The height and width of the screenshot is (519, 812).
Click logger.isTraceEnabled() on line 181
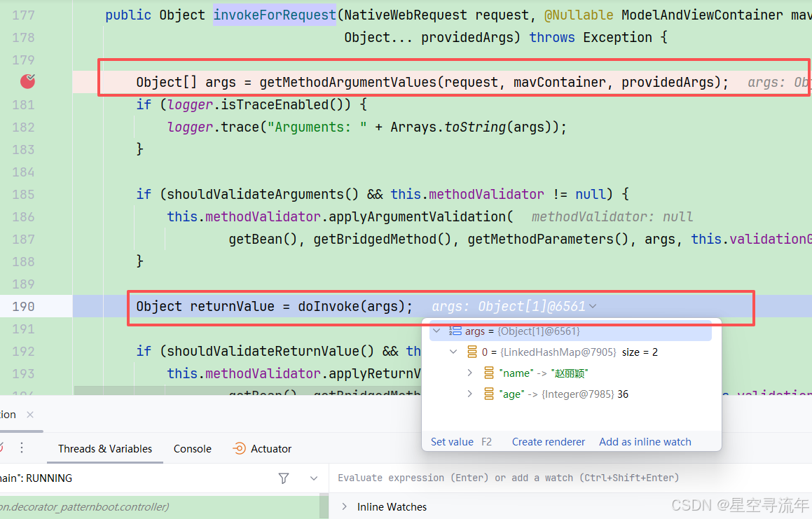pos(259,104)
